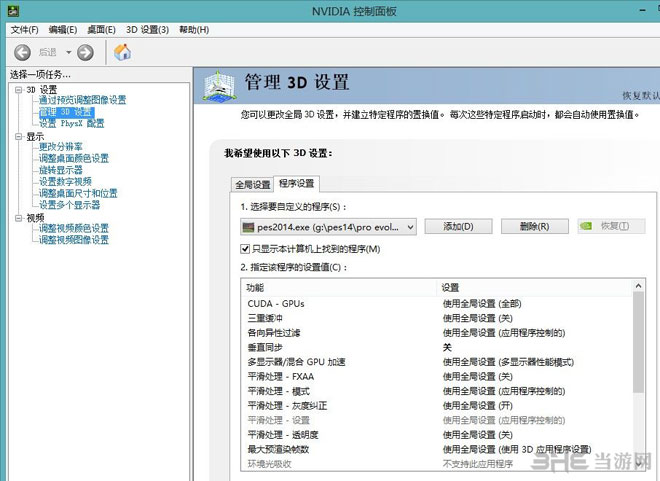Screen dimensions: 660x481
Task: Open 调整桌面尺寸和位置 page
Action: pyautogui.click(x=78, y=193)
